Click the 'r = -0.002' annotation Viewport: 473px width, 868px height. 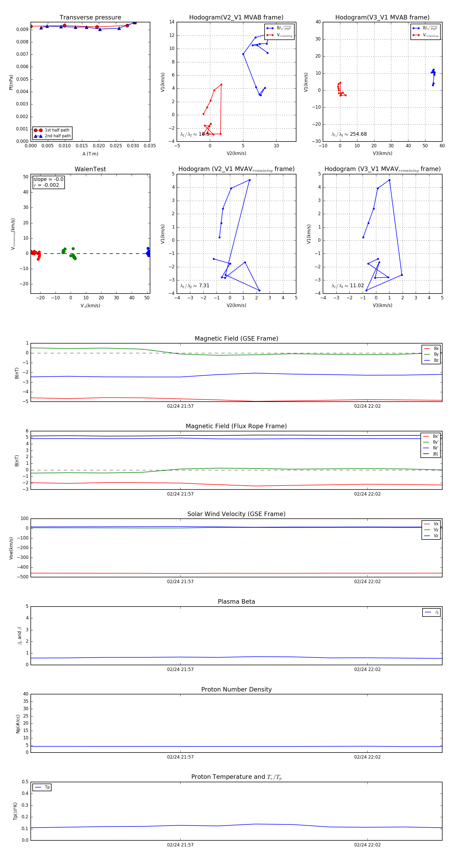(x=47, y=185)
